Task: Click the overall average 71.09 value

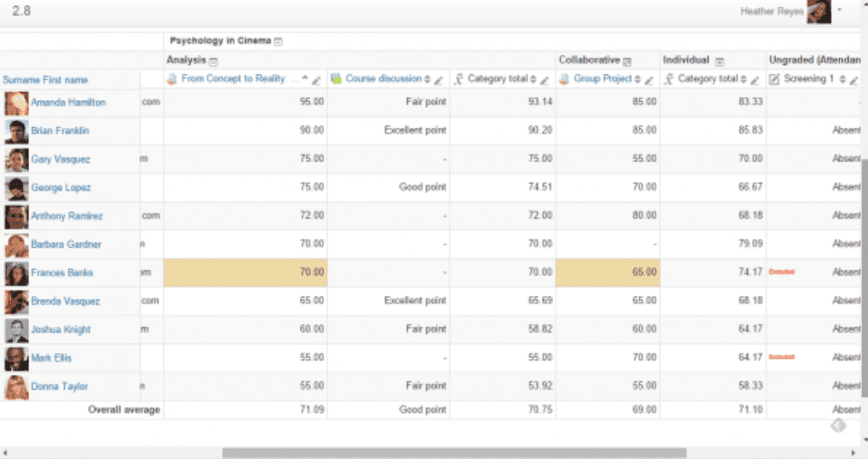Action: click(x=312, y=410)
